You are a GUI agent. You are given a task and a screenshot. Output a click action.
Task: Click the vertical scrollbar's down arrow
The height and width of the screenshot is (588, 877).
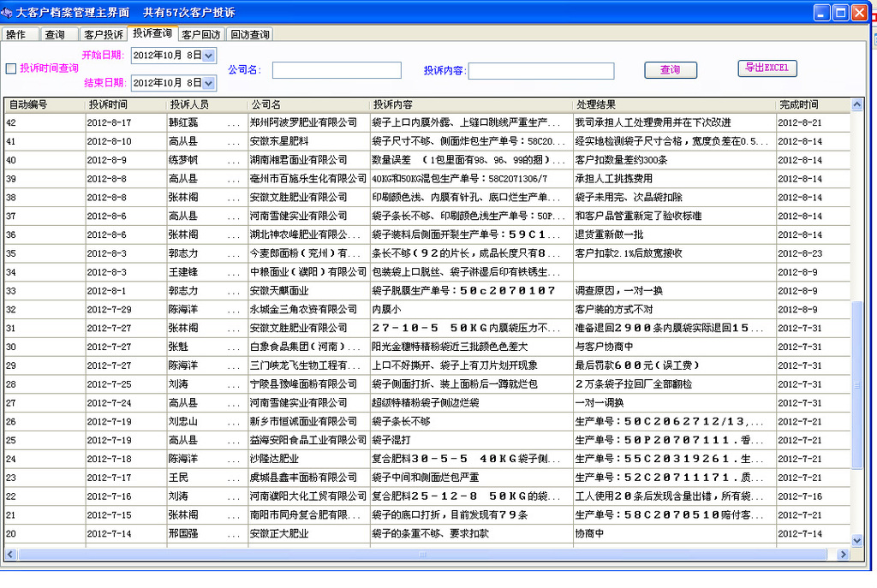[856, 539]
